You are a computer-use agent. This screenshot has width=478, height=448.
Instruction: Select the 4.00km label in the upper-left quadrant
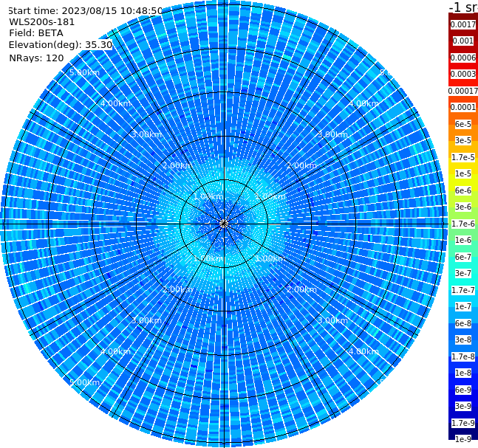[x=115, y=103]
